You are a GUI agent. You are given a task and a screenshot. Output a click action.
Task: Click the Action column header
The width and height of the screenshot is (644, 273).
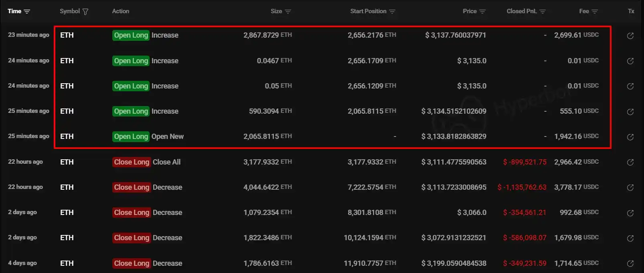[x=121, y=11]
